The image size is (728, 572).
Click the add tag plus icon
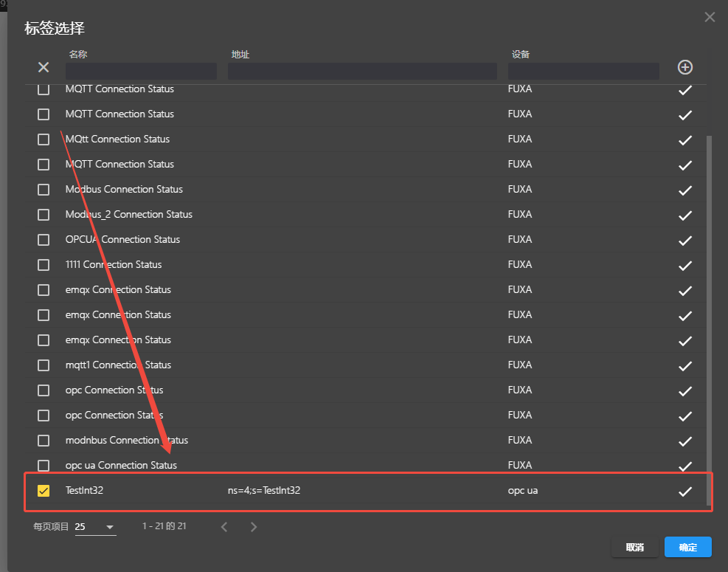pos(685,67)
